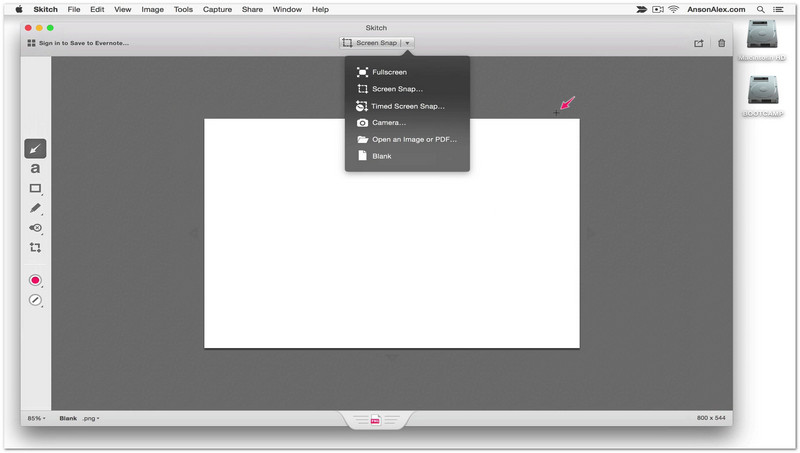Click the yellow minimize window button

pos(39,28)
